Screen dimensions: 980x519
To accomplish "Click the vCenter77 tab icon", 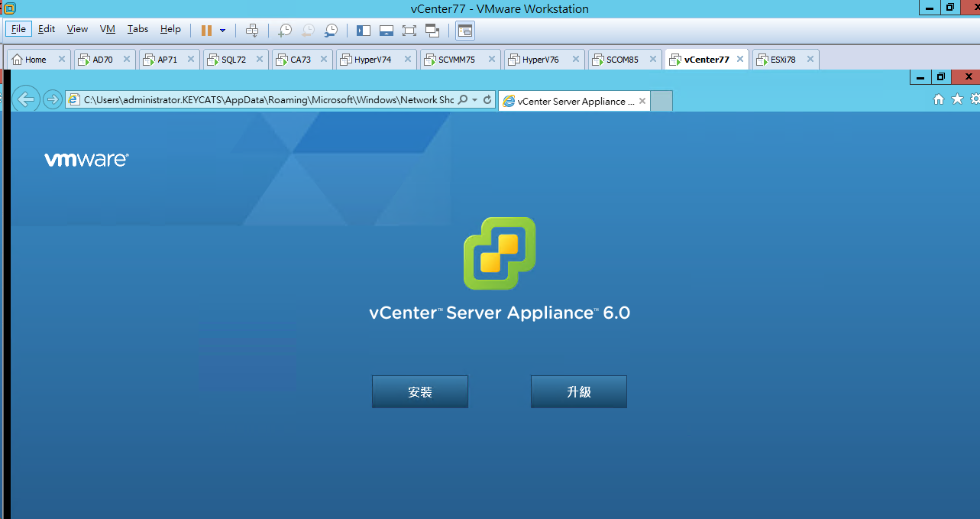I will click(674, 60).
